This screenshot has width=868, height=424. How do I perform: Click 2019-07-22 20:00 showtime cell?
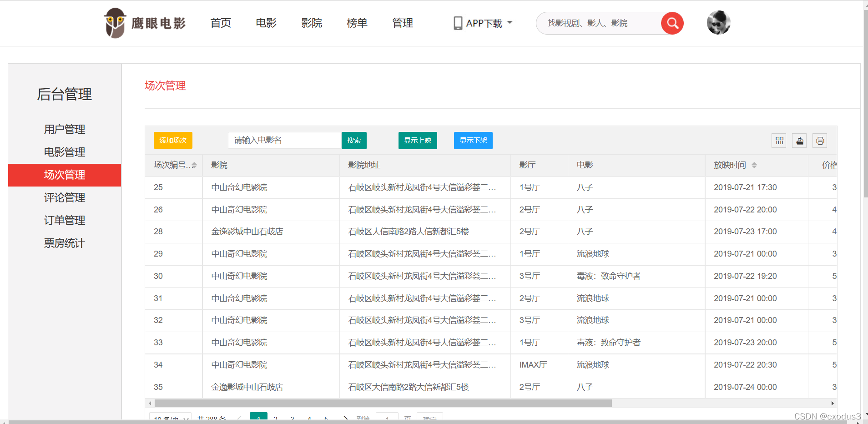(x=745, y=210)
